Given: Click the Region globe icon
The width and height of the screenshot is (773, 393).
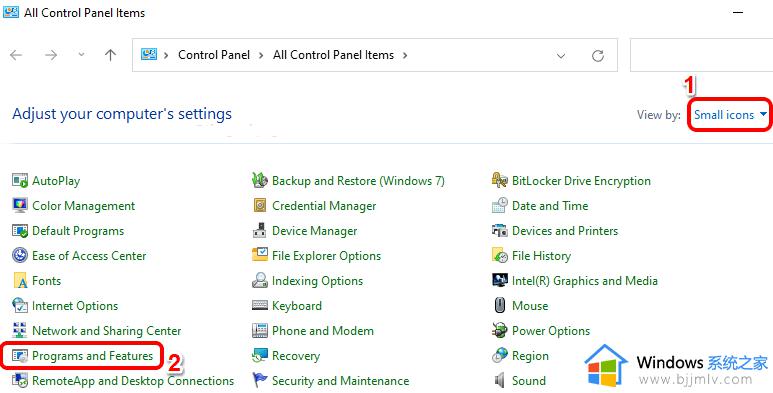Looking at the screenshot, I should coord(500,356).
